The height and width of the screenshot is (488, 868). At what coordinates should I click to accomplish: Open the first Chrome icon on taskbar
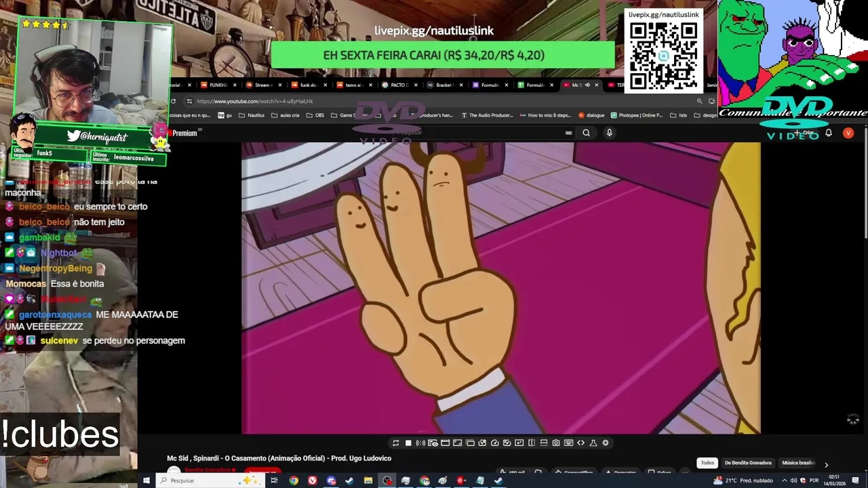point(294,481)
